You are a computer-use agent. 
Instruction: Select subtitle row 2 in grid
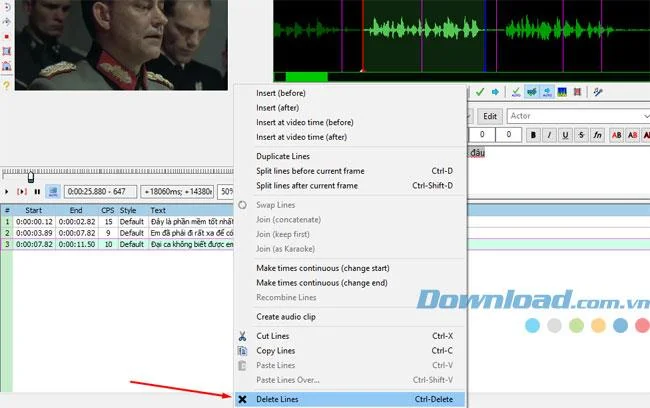[x=117, y=233]
